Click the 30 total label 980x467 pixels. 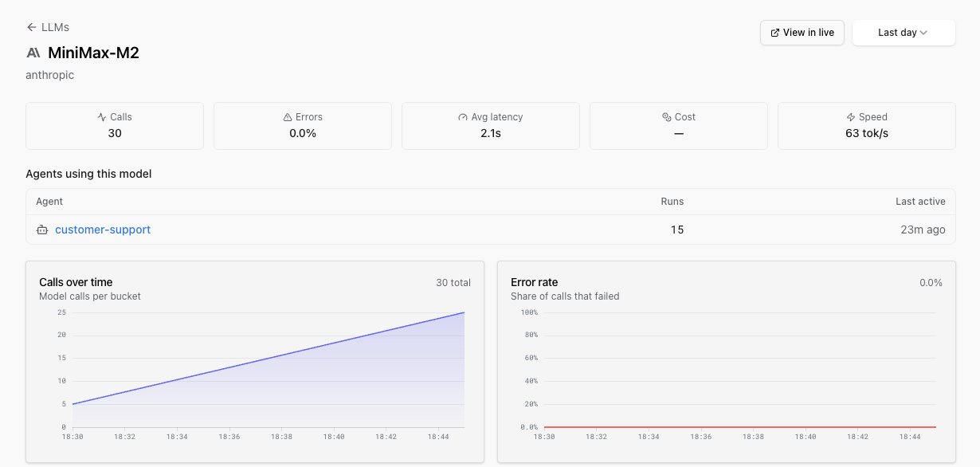tap(453, 283)
